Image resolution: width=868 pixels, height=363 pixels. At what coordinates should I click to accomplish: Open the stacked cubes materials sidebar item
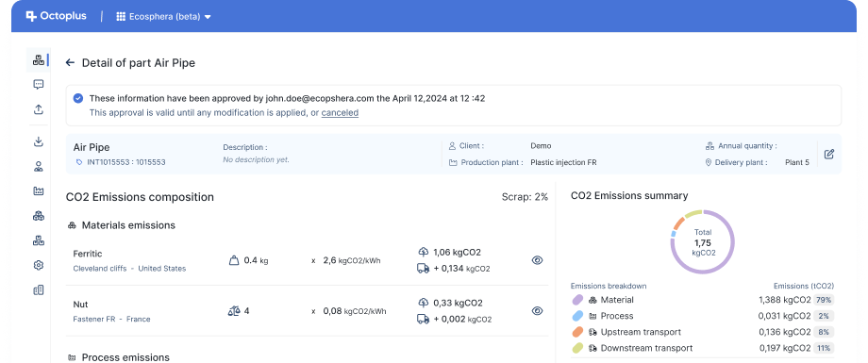click(x=38, y=216)
